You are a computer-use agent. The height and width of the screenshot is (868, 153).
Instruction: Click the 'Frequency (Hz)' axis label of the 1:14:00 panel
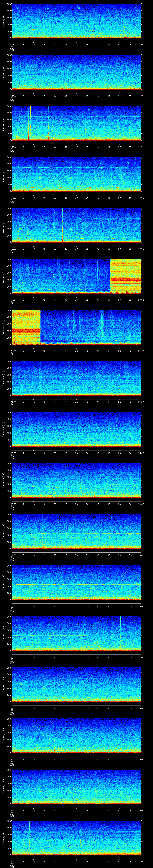tap(3, 21)
